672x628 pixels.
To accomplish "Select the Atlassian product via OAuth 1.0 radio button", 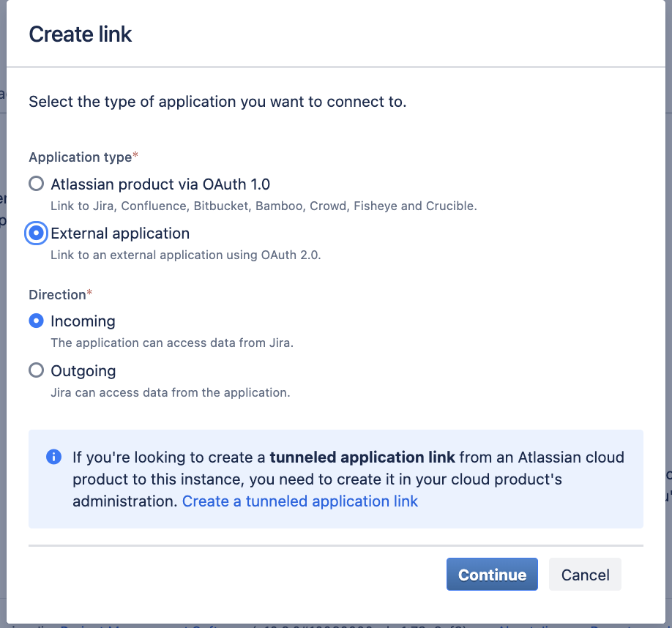I will (36, 184).
